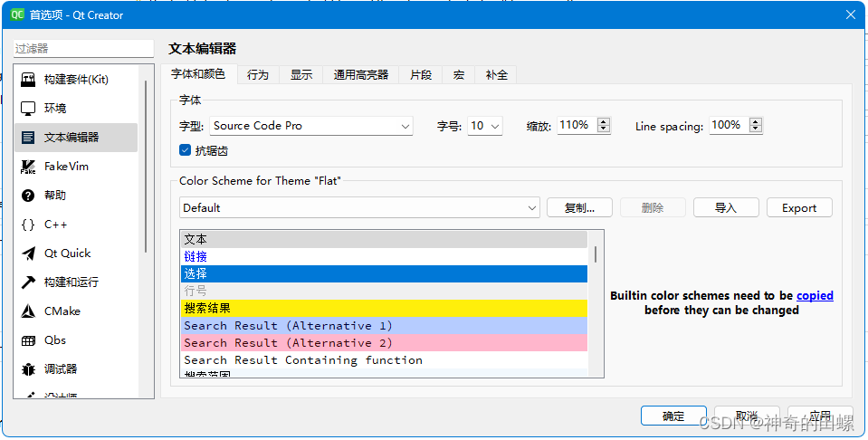
Task: Select the CMake triangle icon
Action: 28,311
